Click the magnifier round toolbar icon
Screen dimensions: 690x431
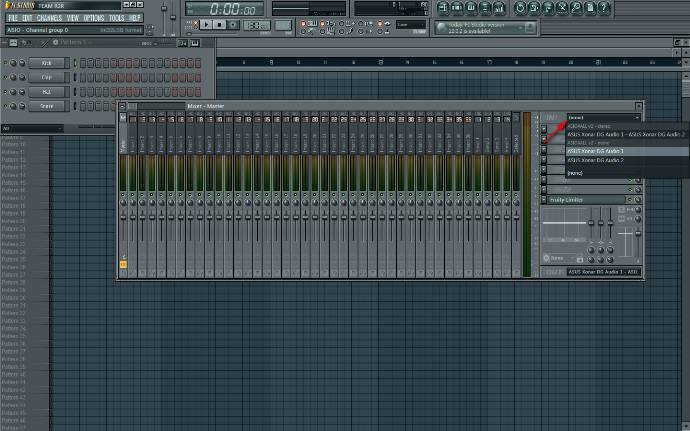(x=576, y=7)
